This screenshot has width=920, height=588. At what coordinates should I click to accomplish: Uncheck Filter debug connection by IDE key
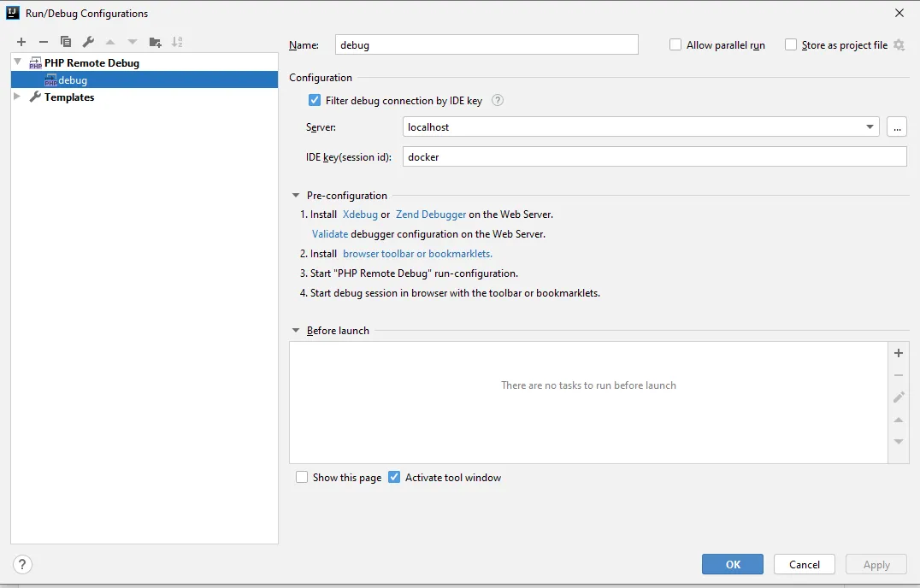tap(315, 100)
